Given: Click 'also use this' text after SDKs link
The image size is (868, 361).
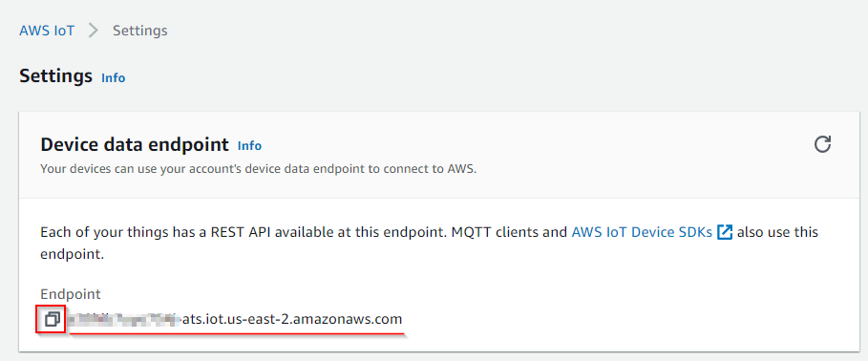Looking at the screenshot, I should pyautogui.click(x=778, y=232).
